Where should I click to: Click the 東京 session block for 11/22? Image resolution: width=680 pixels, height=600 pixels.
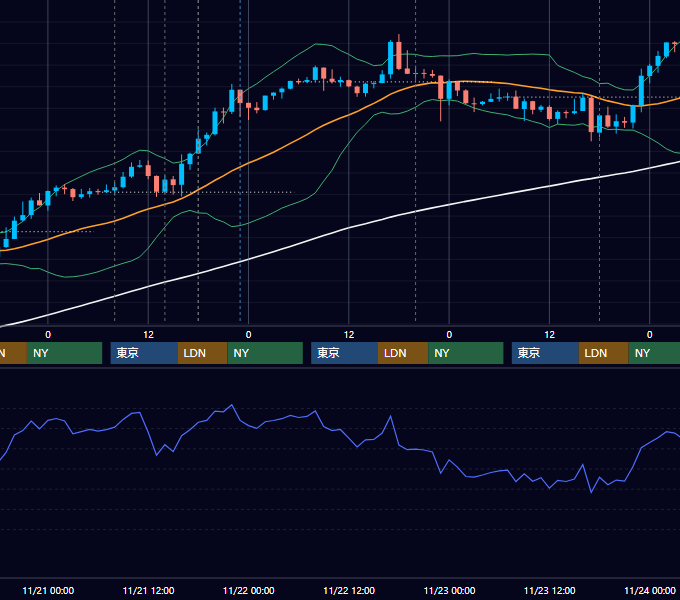344,353
